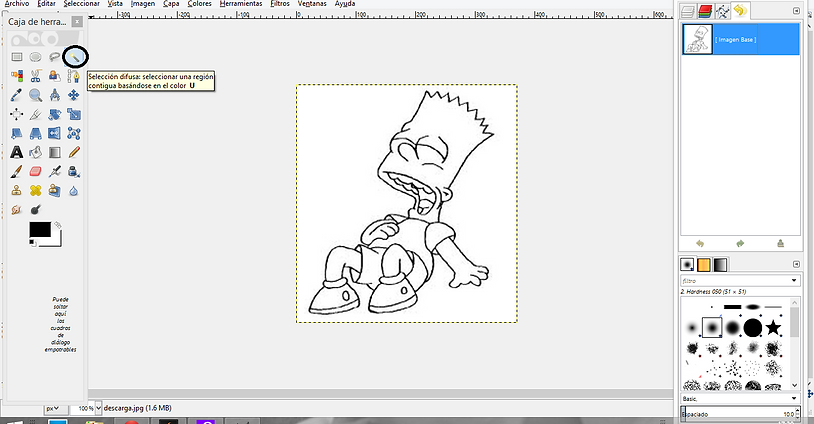
Task: Select the Pencil tool
Action: pyautogui.click(x=74, y=152)
